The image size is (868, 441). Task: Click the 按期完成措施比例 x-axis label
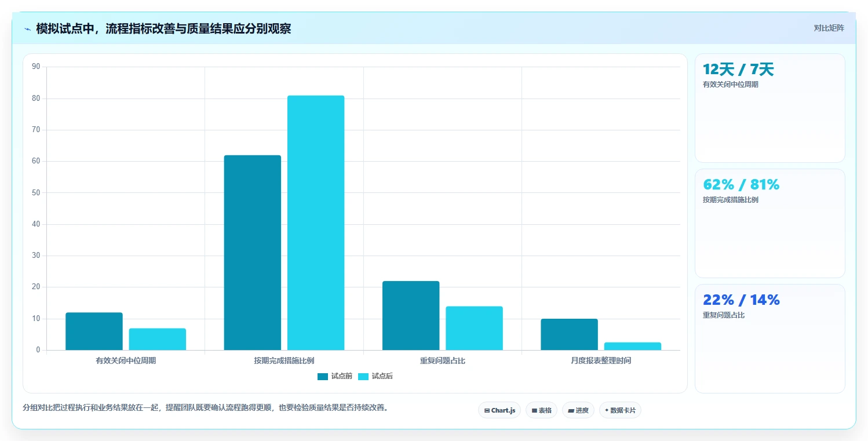coord(284,360)
